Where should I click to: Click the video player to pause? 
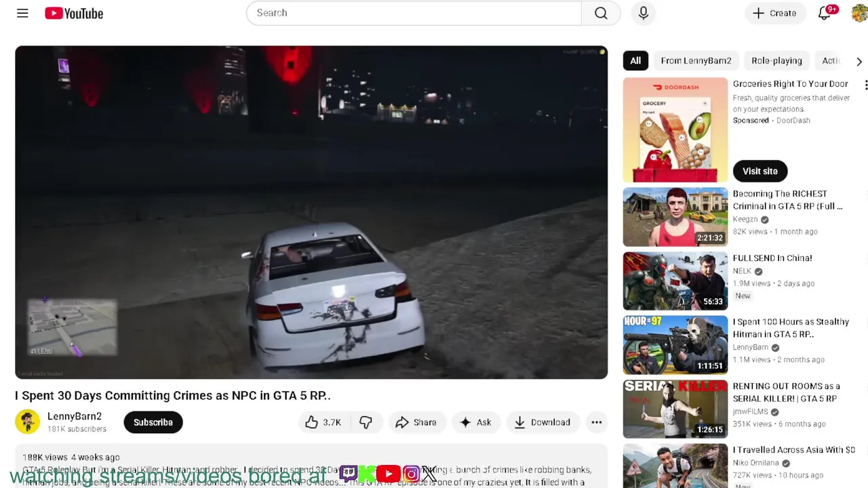[311, 212]
